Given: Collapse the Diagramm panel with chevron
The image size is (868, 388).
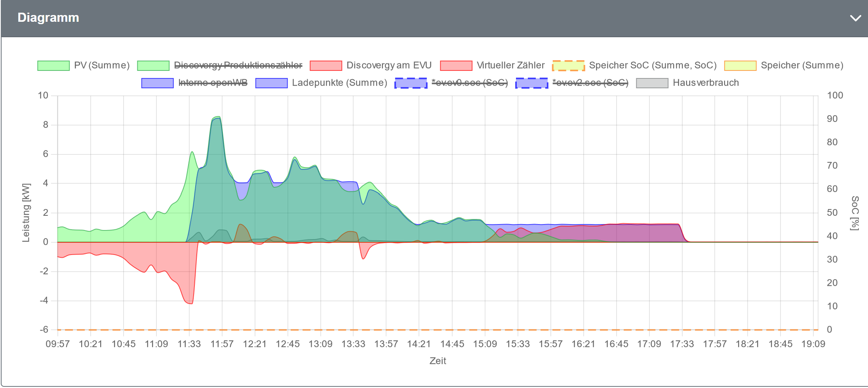Looking at the screenshot, I should coord(855,18).
